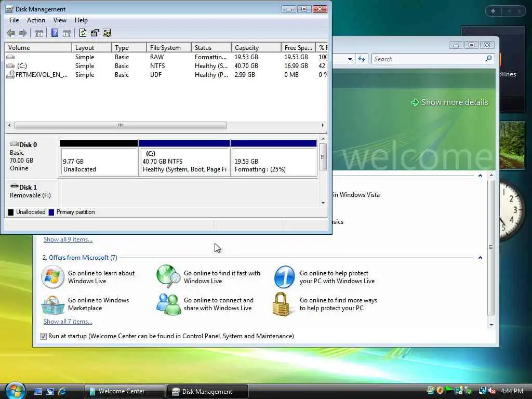The height and width of the screenshot is (399, 532).
Task: Click the Forward arrow in Disk Management toolbar
Action: (x=23, y=33)
